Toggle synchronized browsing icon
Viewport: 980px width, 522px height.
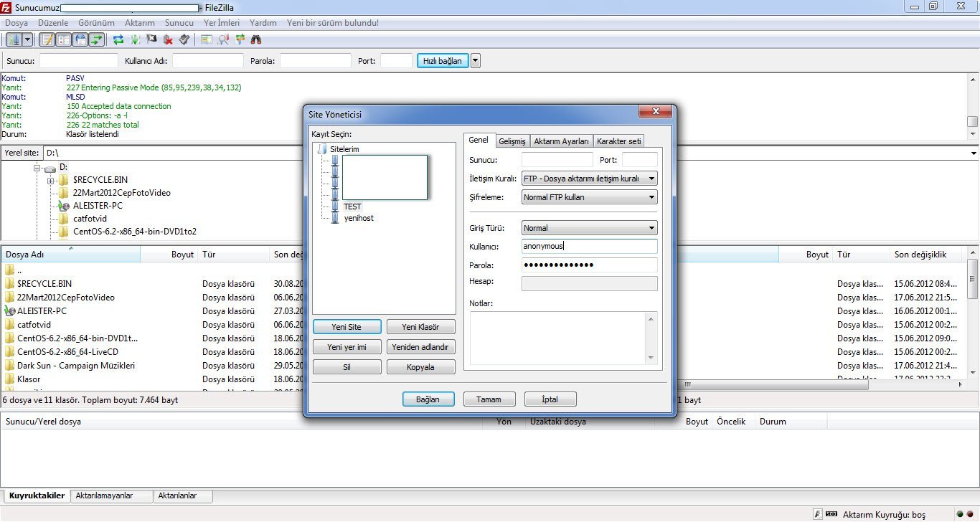coord(240,39)
